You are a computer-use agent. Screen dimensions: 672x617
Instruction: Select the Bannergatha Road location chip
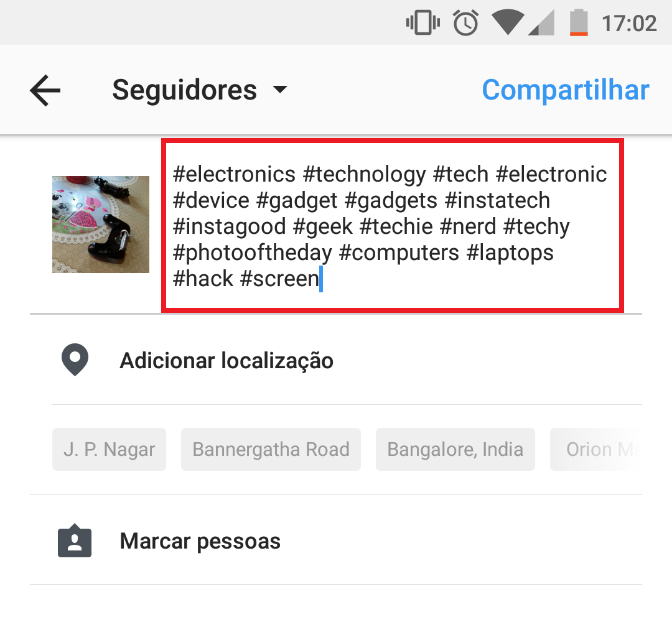click(271, 450)
